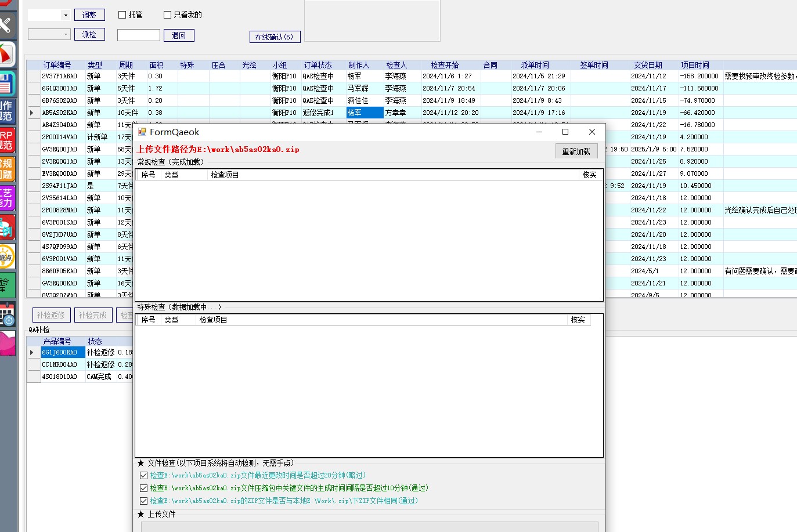797x532 pixels.
Task: Click the pink sidebar icon at bottom
Action: [x=6, y=343]
